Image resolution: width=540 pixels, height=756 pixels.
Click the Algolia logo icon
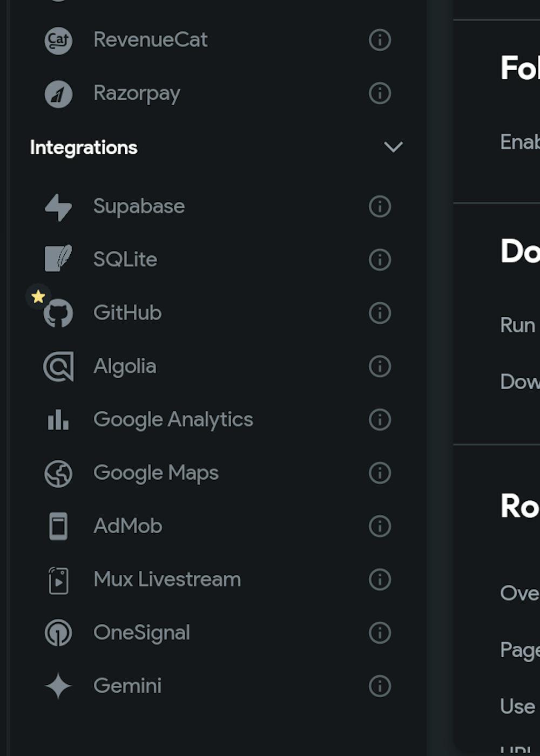(58, 367)
